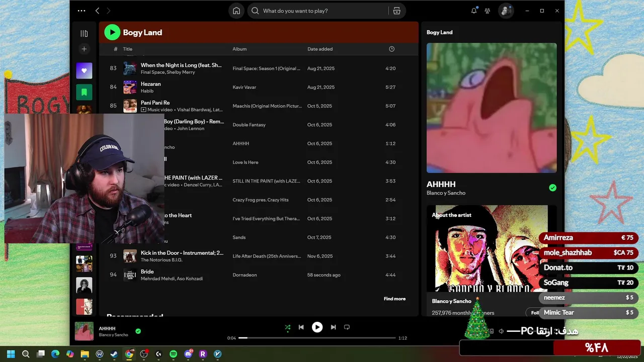The width and height of the screenshot is (644, 362).
Task: Open artist The Notorious B.I.G.
Action: click(x=162, y=260)
